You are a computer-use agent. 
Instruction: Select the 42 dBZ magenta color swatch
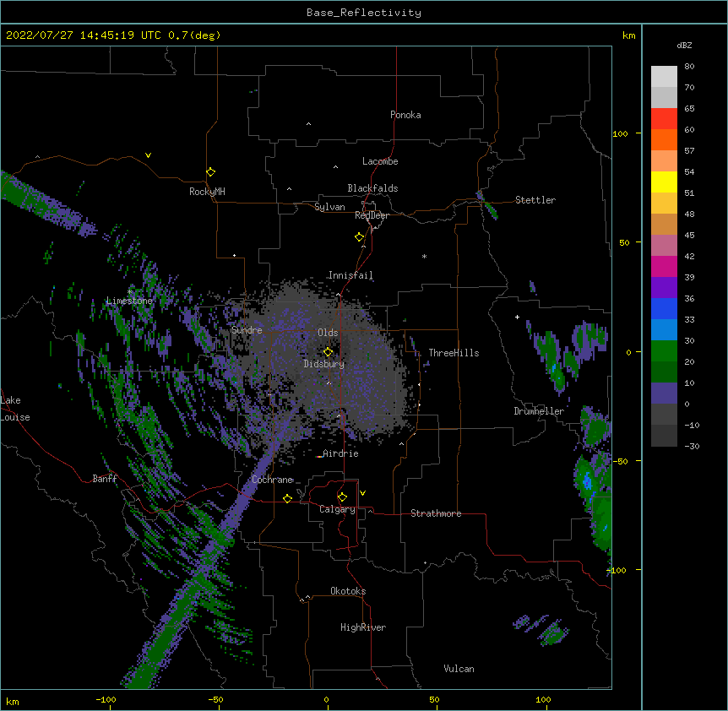click(664, 266)
